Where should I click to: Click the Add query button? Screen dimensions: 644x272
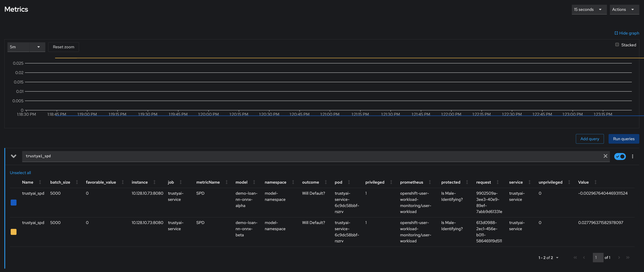click(x=590, y=139)
